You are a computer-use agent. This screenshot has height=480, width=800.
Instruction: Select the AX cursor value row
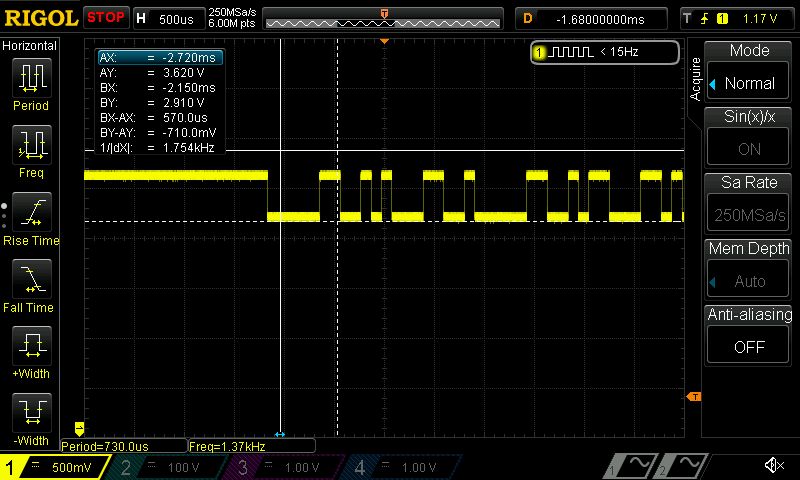click(160, 58)
